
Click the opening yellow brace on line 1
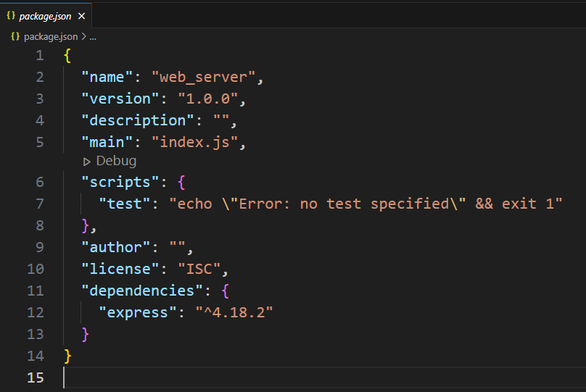(x=67, y=56)
